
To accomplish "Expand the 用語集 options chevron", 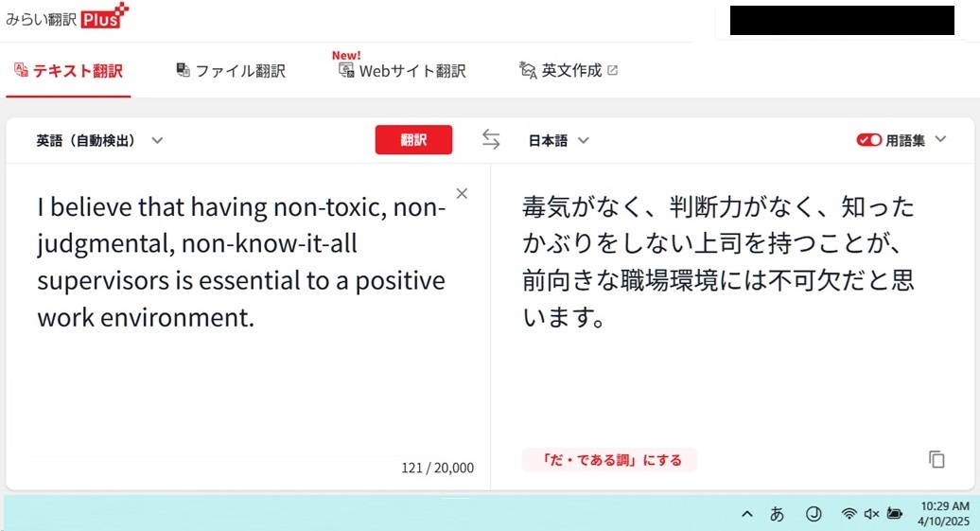I will [x=940, y=139].
